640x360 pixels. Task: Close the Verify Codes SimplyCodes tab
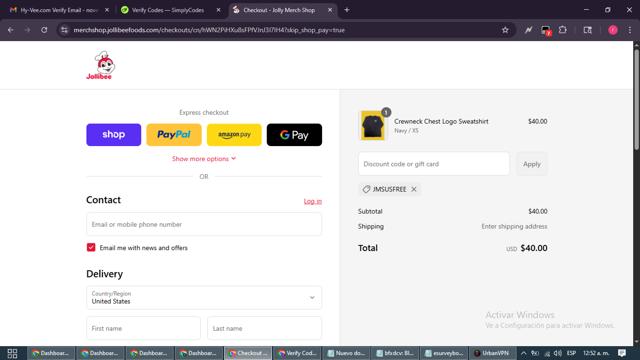[x=218, y=10]
